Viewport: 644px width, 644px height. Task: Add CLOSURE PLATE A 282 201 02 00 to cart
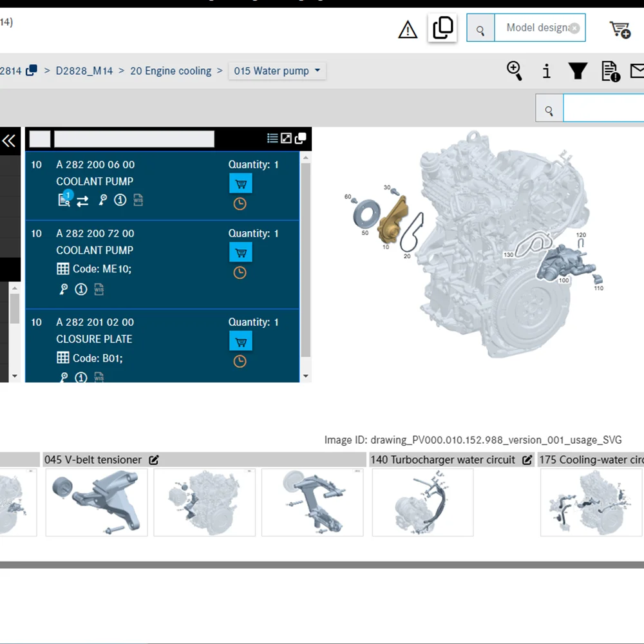[241, 341]
